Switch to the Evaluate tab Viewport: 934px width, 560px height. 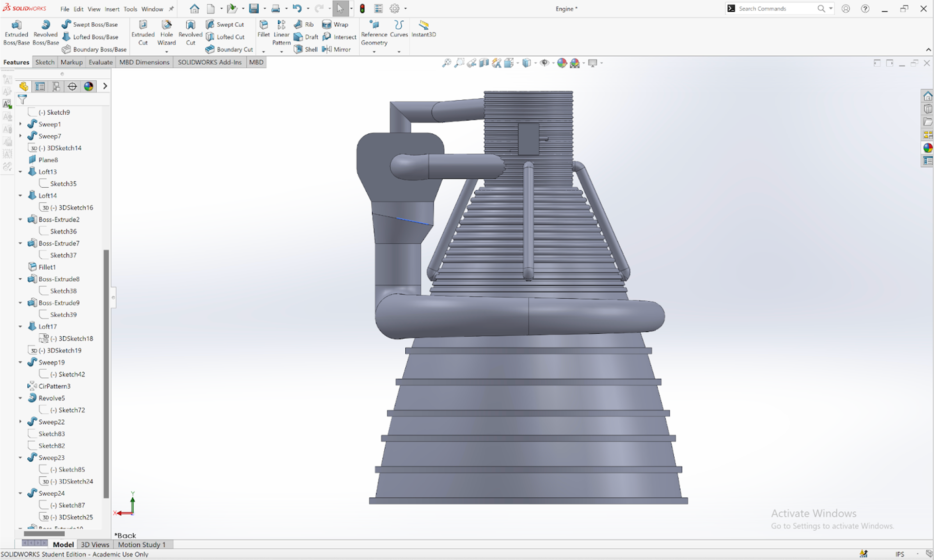pyautogui.click(x=101, y=62)
